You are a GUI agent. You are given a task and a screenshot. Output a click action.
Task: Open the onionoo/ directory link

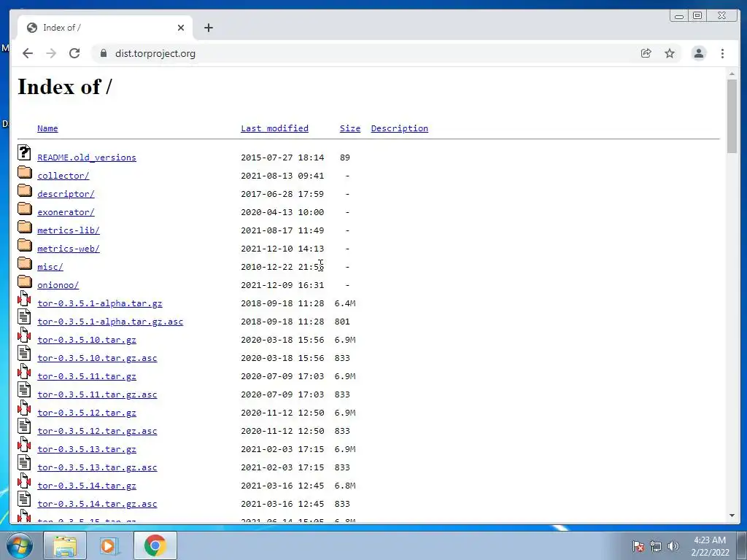click(58, 285)
